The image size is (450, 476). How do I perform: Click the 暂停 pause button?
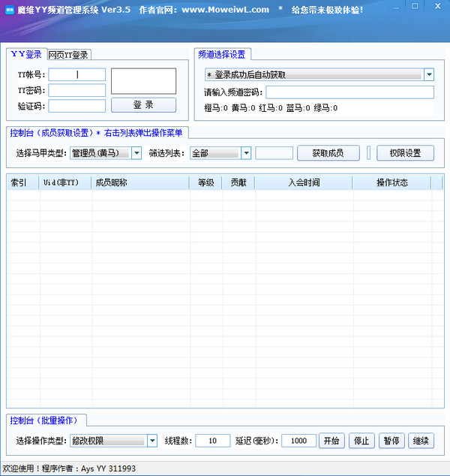(x=391, y=441)
